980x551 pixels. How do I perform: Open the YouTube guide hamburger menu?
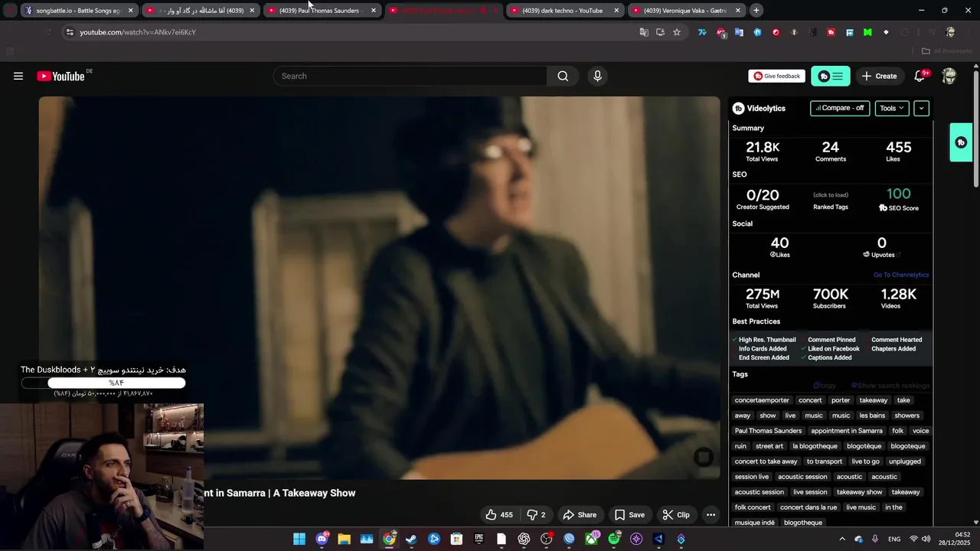pos(18,76)
